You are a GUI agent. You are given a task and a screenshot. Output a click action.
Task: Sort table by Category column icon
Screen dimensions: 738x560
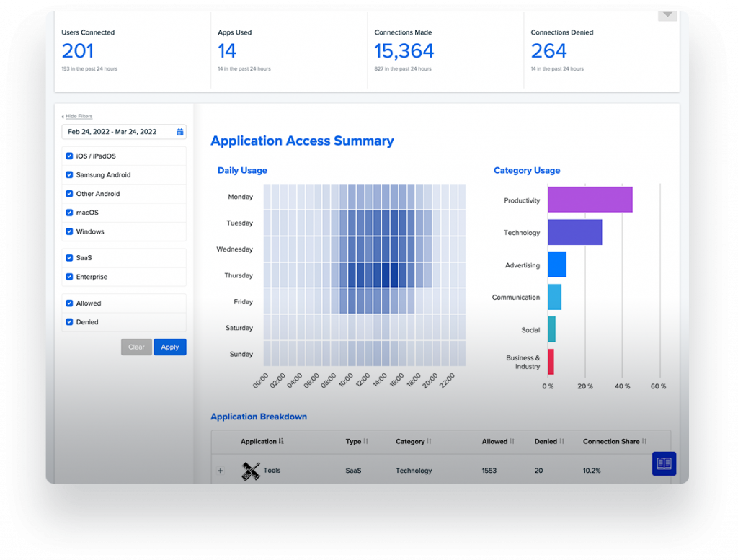429,441
